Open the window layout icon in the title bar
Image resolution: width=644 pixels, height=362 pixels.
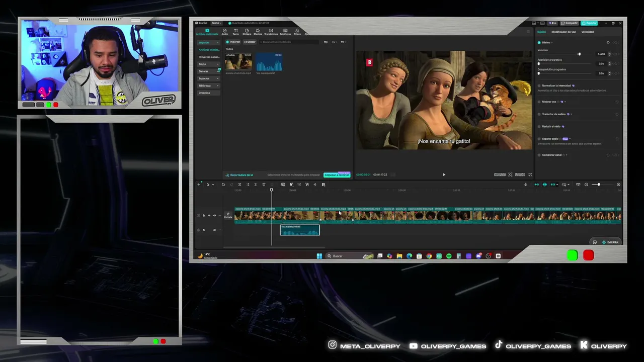(x=534, y=23)
